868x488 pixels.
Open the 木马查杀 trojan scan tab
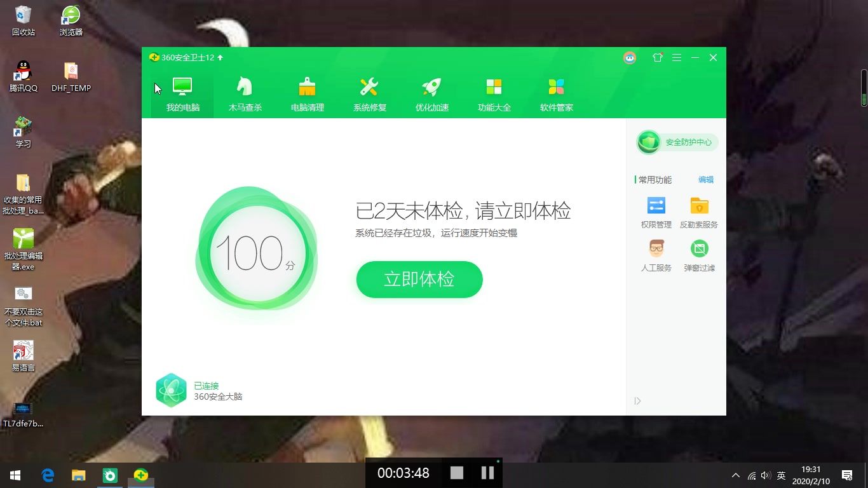(245, 95)
